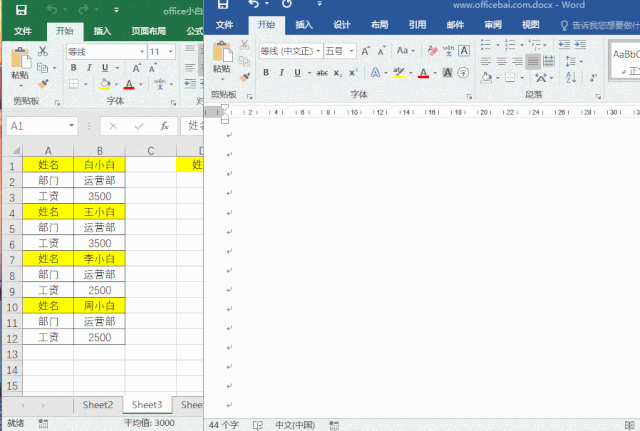Apply subscript in Word
Viewport: 640px width, 431px height.
coord(338,73)
